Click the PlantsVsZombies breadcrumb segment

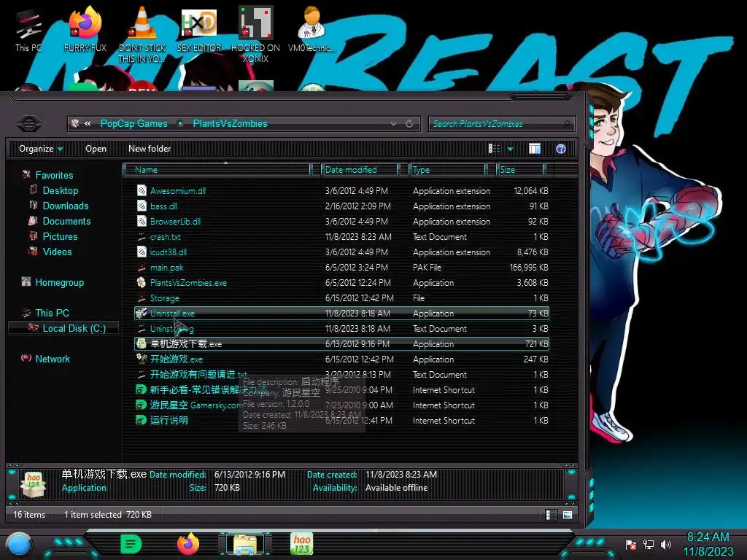click(x=230, y=124)
